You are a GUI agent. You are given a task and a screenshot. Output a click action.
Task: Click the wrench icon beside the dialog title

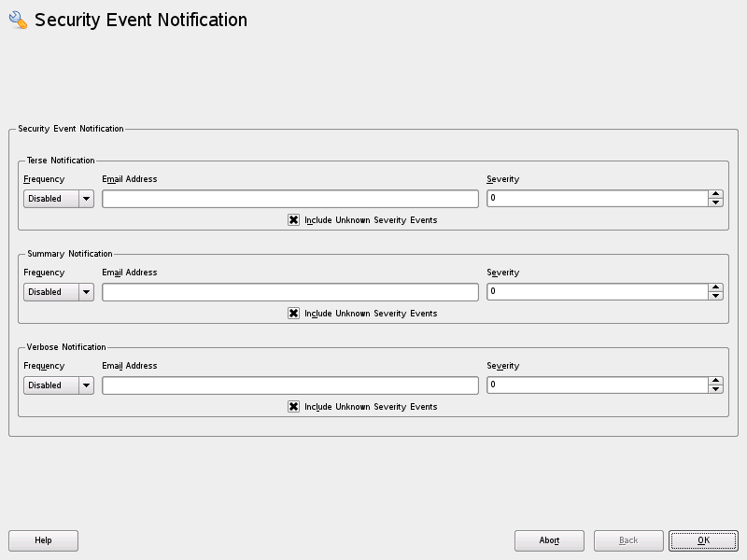pos(17,19)
